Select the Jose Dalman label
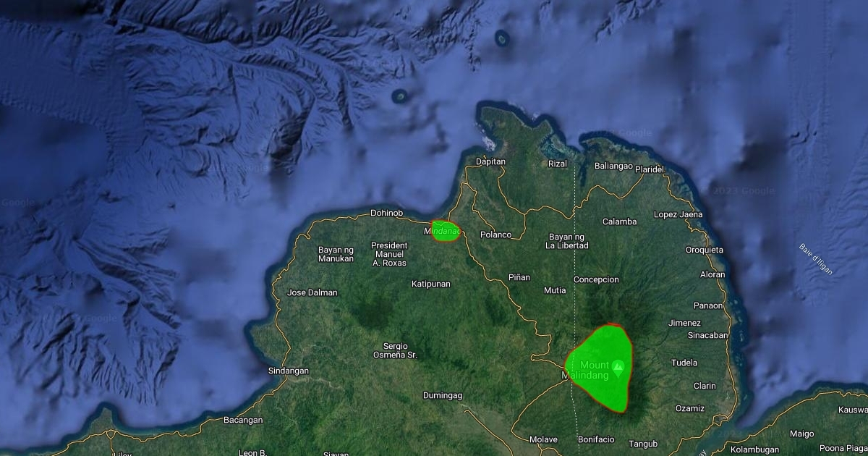Viewport: 868px width, 456px height. [x=312, y=293]
